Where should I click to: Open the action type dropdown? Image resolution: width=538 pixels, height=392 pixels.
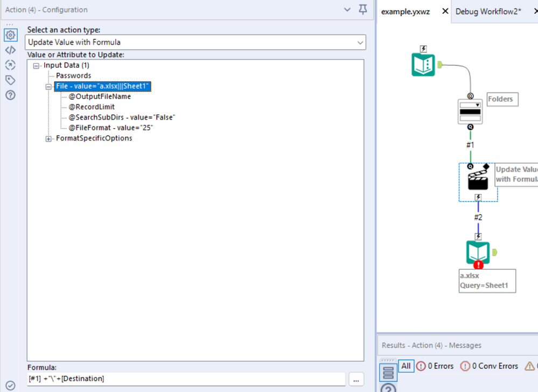195,42
